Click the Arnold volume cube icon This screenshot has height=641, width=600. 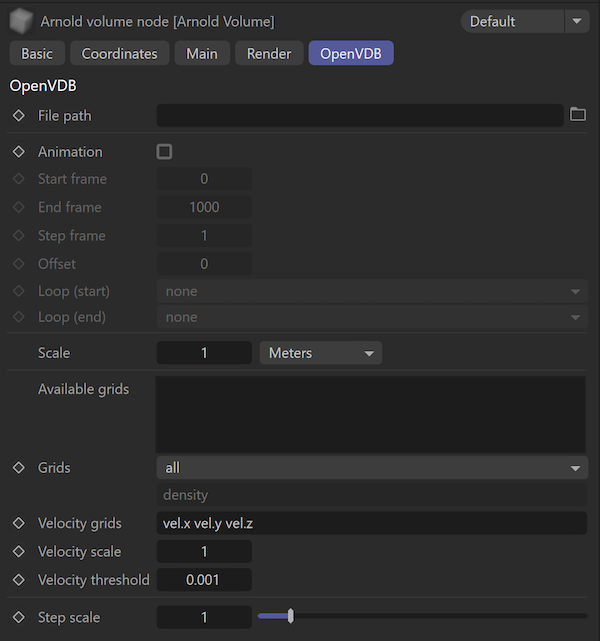point(21,21)
